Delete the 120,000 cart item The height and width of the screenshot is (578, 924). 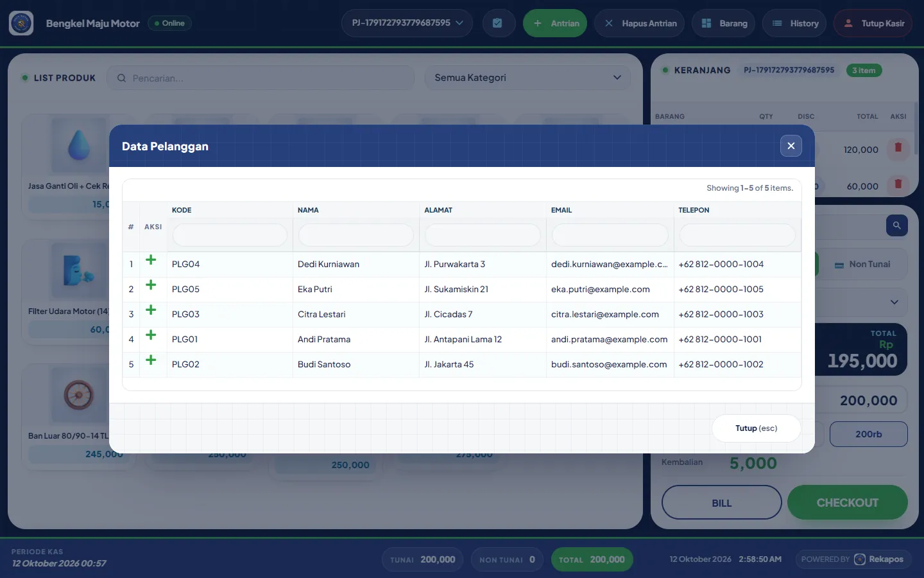(x=898, y=148)
